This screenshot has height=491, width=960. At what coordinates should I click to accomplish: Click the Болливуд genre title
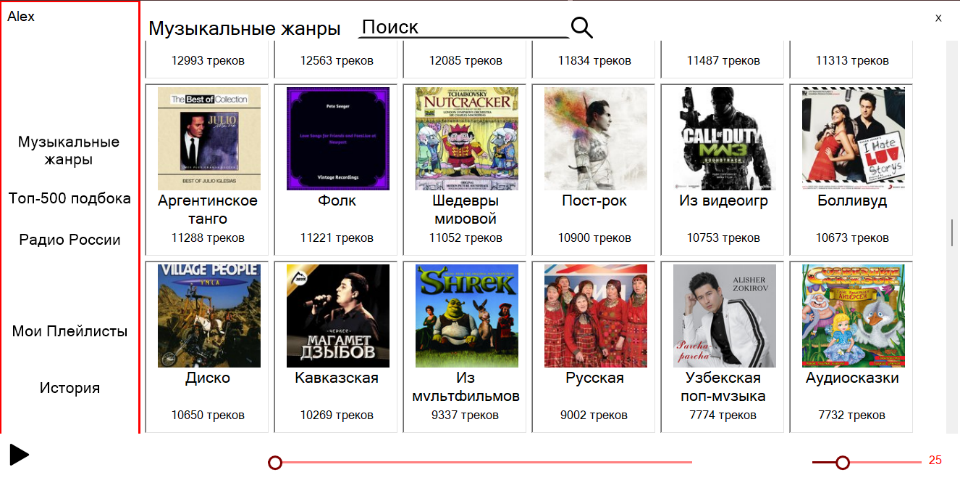pos(852,201)
